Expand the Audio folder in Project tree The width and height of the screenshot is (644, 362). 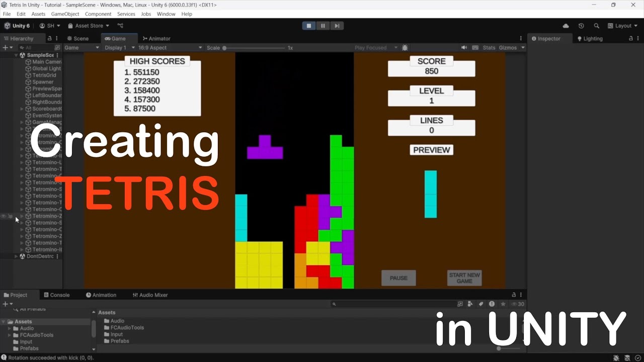click(9, 328)
